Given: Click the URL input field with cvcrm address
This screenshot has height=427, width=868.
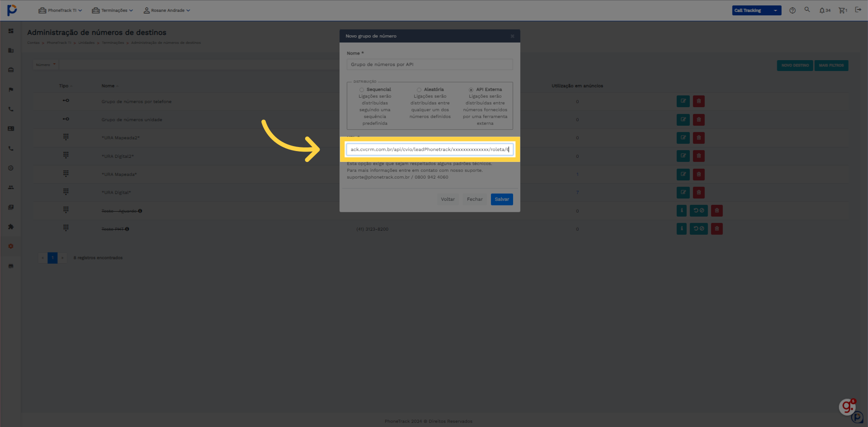Looking at the screenshot, I should click(x=429, y=150).
